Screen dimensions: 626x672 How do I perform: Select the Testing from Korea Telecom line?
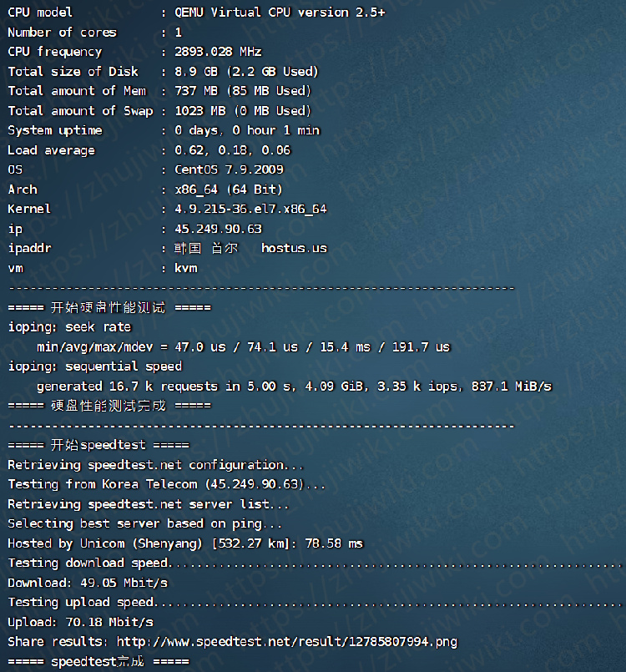167,484
